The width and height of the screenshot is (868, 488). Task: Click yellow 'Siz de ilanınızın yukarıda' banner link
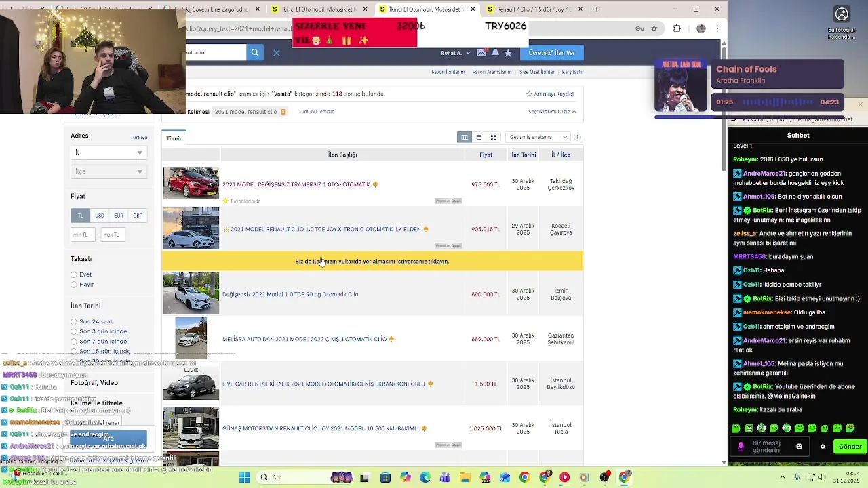[x=372, y=261]
